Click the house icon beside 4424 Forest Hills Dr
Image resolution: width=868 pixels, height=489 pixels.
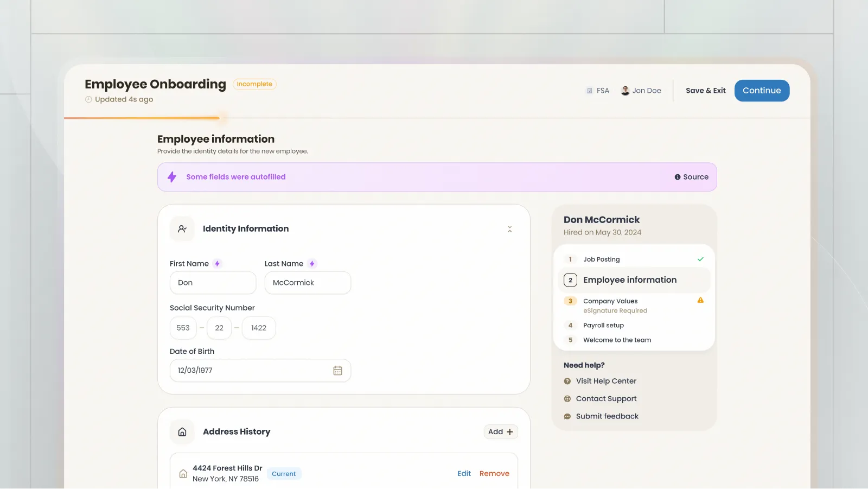(x=183, y=474)
